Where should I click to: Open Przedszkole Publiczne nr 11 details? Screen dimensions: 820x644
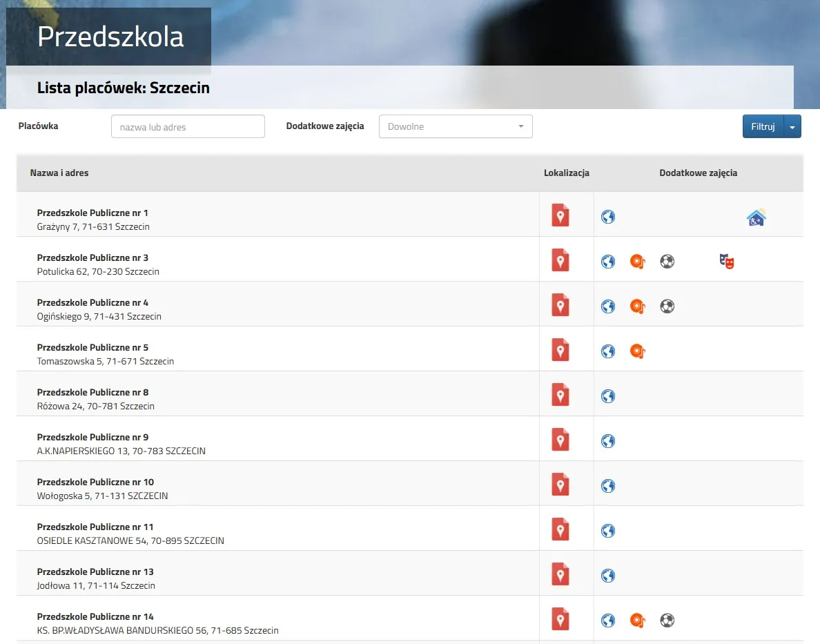[x=95, y=527]
